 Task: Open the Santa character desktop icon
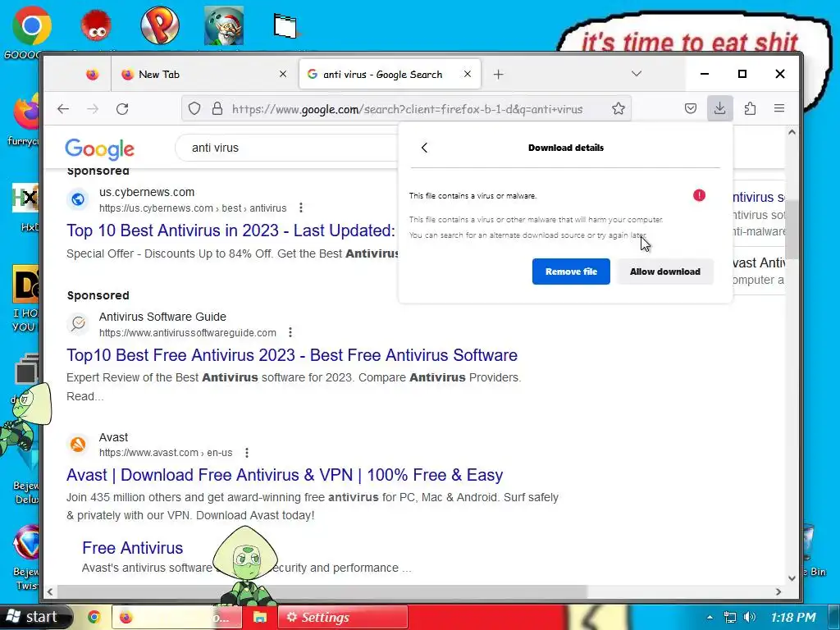[224, 25]
